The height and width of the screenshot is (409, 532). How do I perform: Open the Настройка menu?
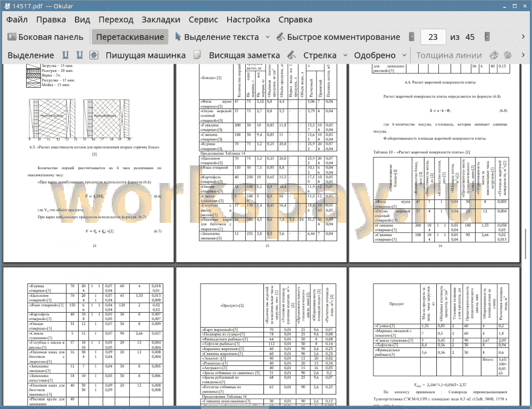tap(248, 20)
